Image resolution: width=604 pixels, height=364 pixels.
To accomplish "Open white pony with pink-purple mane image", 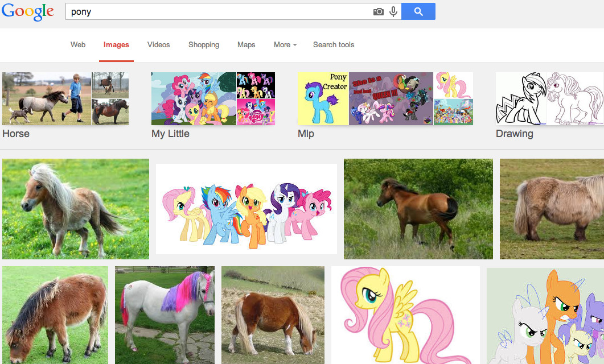I will click(x=165, y=315).
